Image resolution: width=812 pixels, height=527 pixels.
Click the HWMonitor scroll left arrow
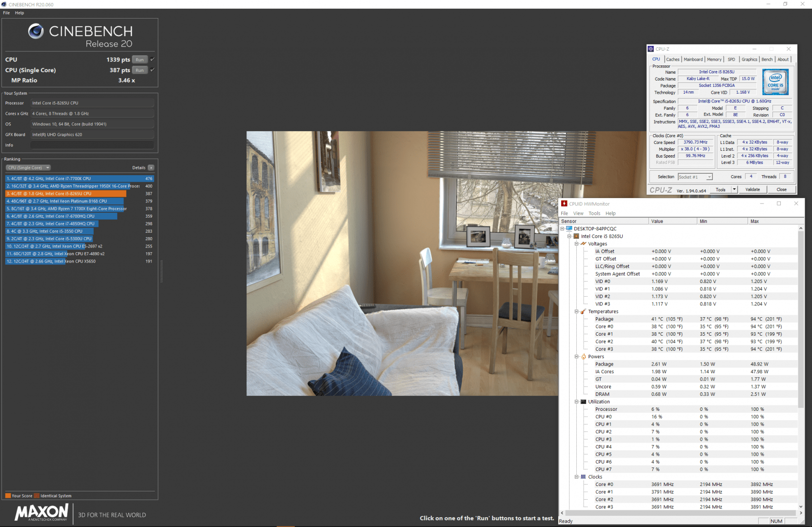coord(562,513)
